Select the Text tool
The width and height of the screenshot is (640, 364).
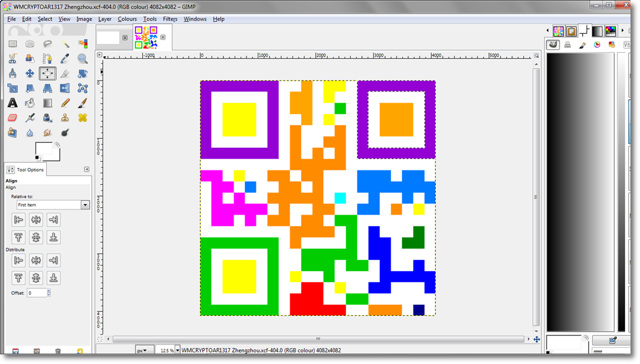tap(12, 103)
